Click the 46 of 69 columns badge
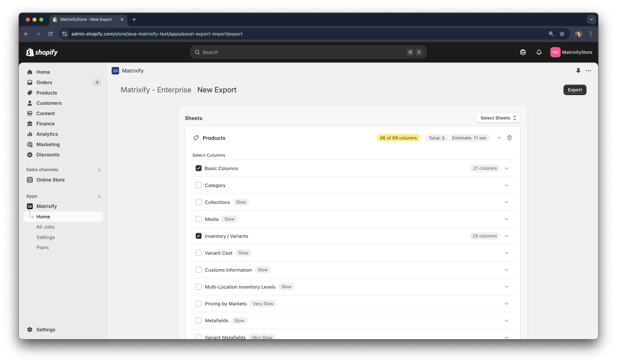The height and width of the screenshot is (364, 617). coord(398,138)
